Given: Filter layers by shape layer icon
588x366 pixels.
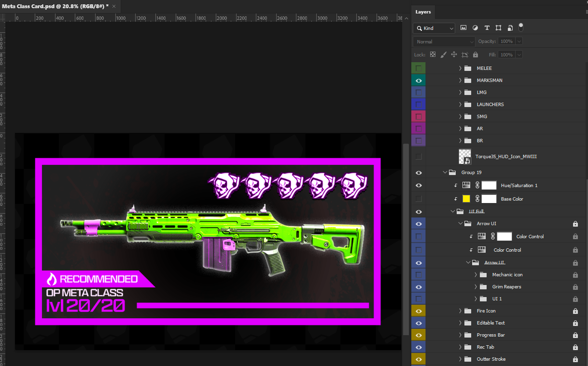Looking at the screenshot, I should point(498,28).
